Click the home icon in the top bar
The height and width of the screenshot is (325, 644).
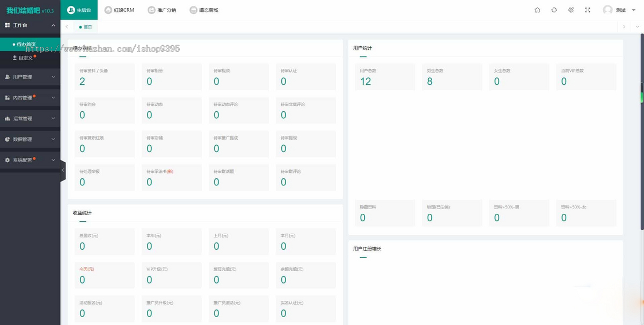[x=537, y=10]
